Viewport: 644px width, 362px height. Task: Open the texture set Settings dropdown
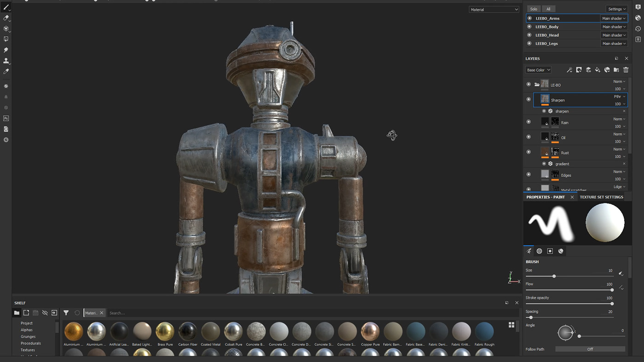coord(616,9)
